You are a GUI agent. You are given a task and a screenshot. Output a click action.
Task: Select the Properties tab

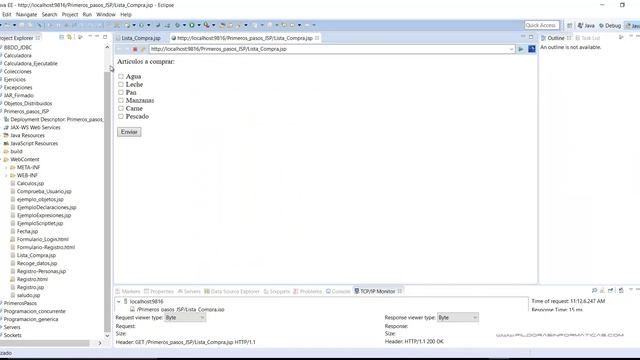coord(159,291)
